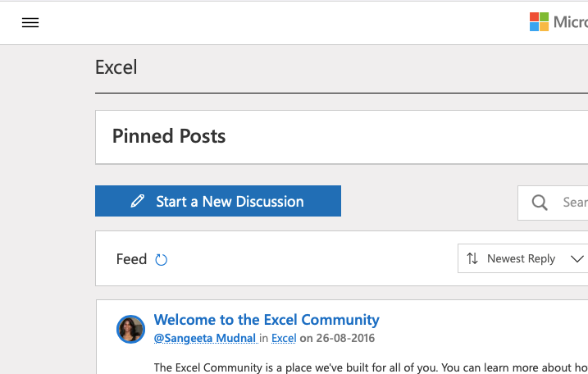
Task: Open the hamburger navigation menu
Action: tap(30, 23)
